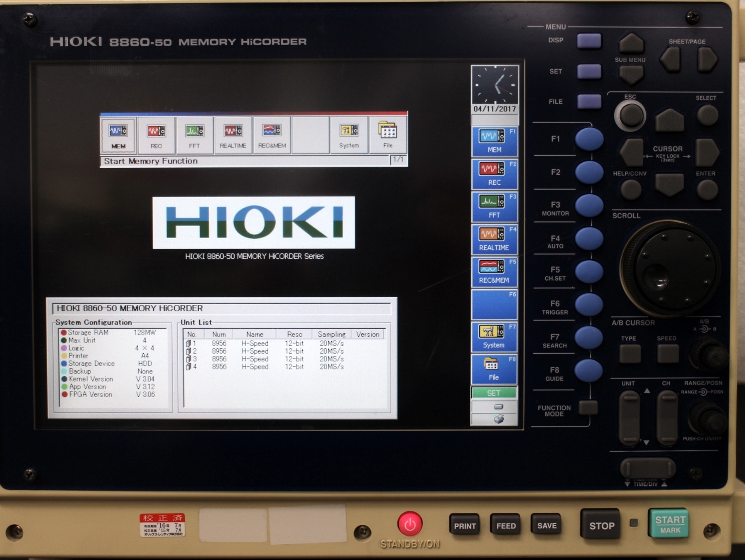Push the SAVE key
745x560 pixels.
[x=546, y=525]
